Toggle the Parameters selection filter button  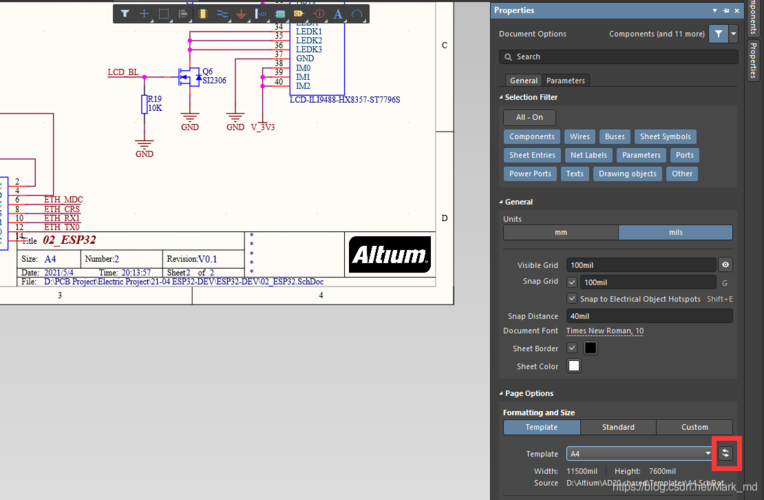641,155
